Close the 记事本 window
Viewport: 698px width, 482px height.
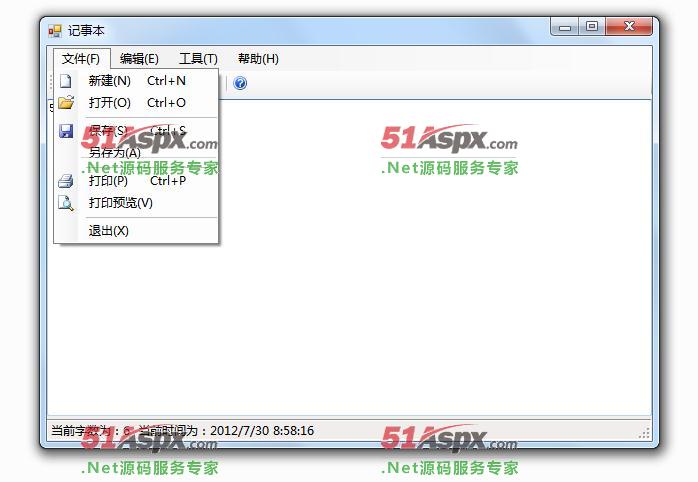point(629,27)
